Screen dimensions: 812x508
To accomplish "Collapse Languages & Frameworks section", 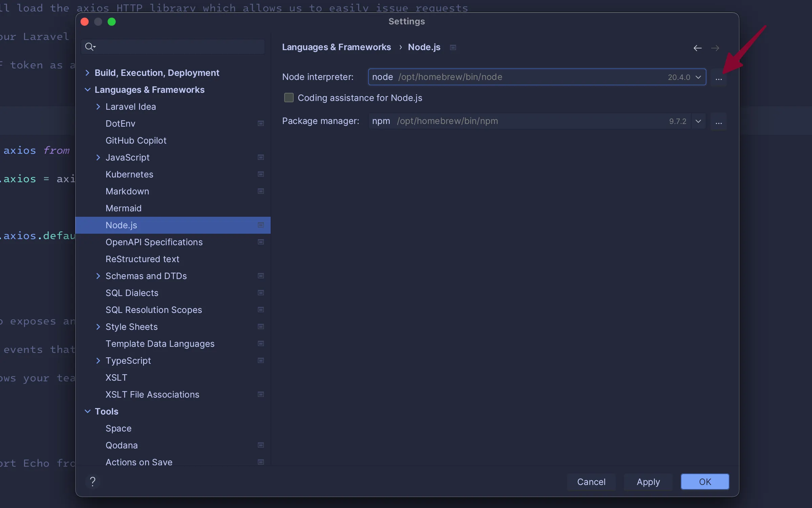I will (x=87, y=90).
